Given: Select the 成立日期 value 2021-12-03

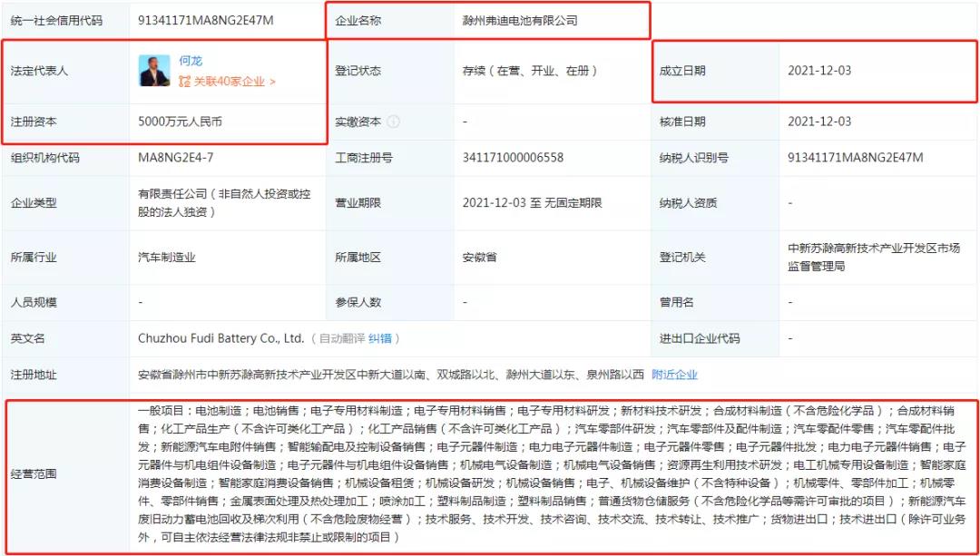Looking at the screenshot, I should 819,71.
